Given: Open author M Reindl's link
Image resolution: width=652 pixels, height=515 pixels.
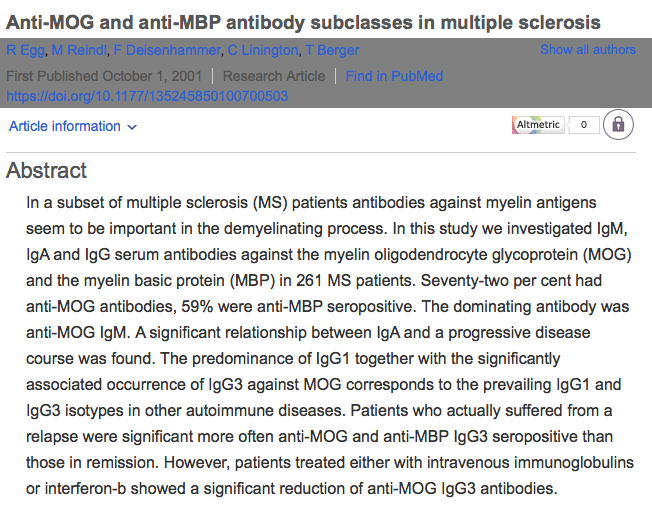Looking at the screenshot, I should click(78, 50).
